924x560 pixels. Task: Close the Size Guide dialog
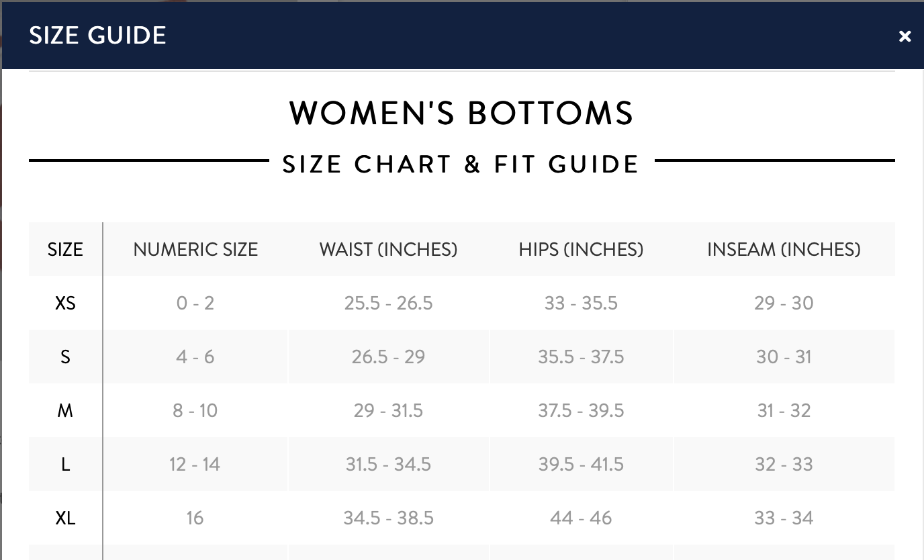pyautogui.click(x=905, y=36)
